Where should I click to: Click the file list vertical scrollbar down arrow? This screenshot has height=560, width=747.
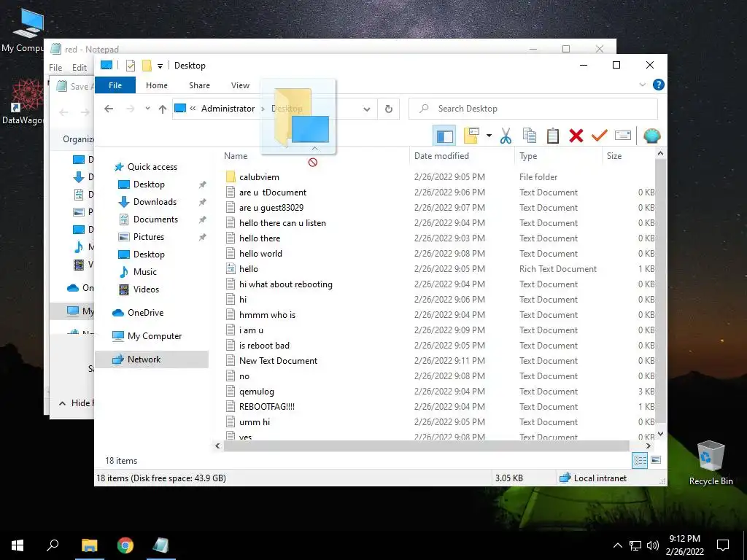660,434
